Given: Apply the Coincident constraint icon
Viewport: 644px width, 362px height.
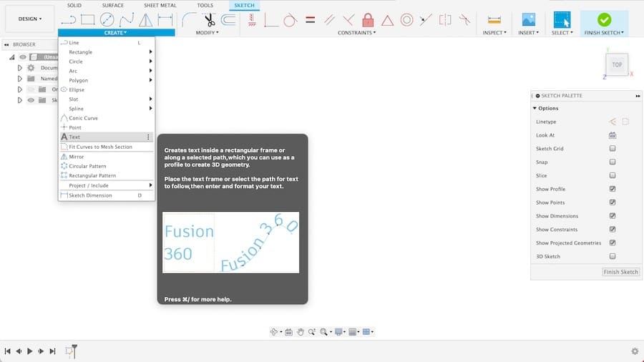Looking at the screenshot, I should tap(270, 19).
